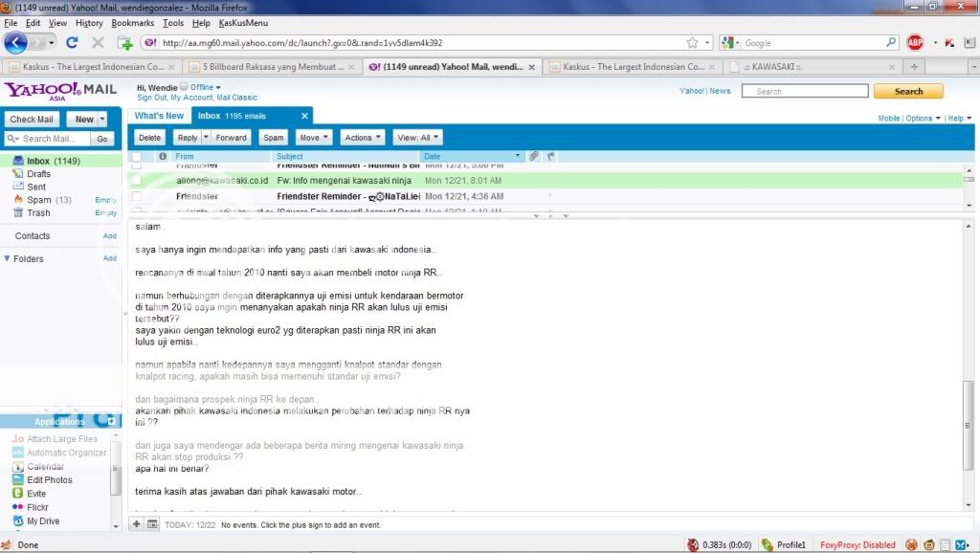The height and width of the screenshot is (553, 980).
Task: Click the green plus new-tab toolbar icon
Action: point(125,43)
